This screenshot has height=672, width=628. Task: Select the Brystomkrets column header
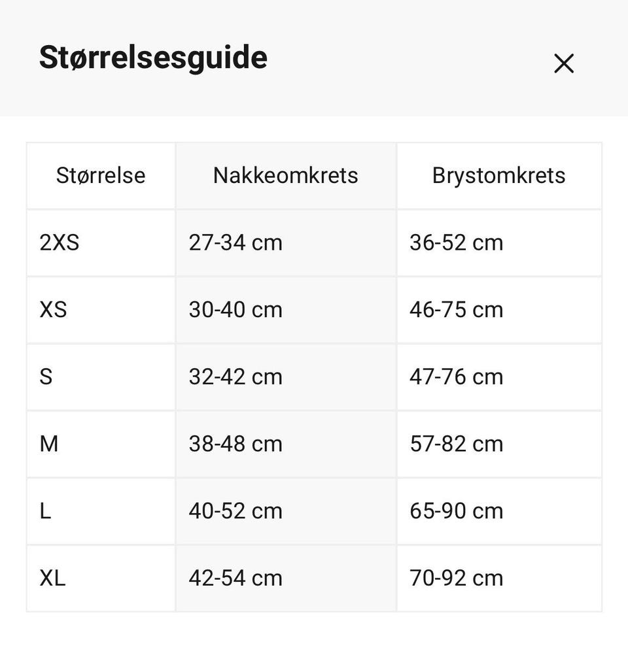point(498,175)
